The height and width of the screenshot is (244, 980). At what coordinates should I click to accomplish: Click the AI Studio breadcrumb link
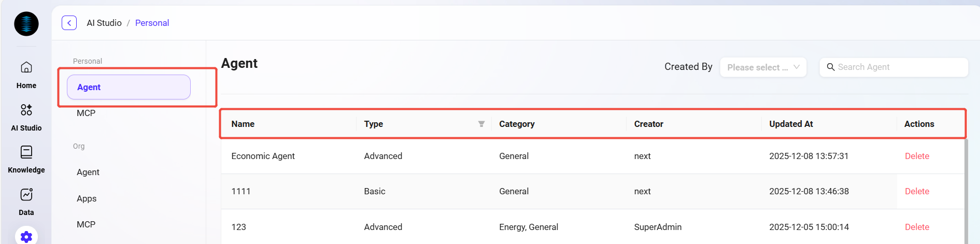(104, 23)
